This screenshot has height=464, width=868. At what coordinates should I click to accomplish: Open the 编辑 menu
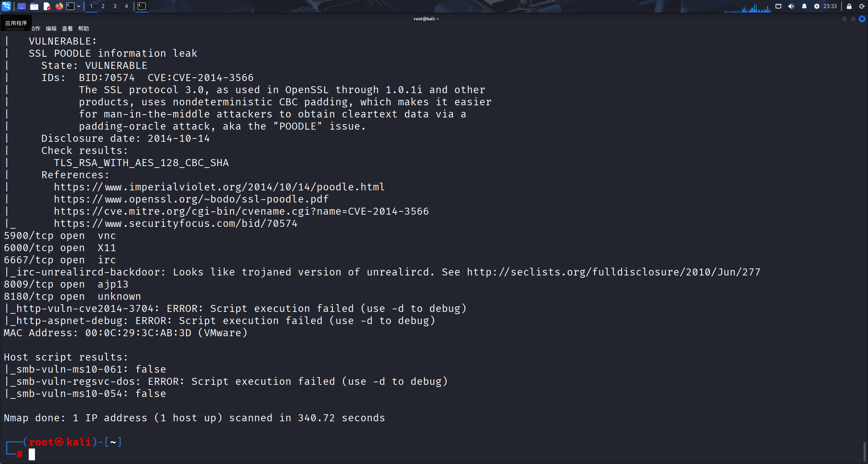click(x=51, y=28)
